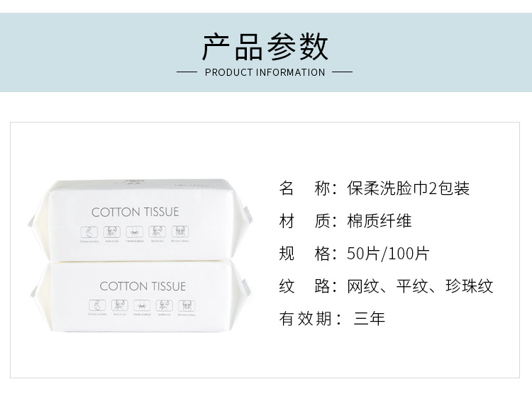Click COTTON TISSUE text on lower package
This screenshot has width=532, height=401.
143,286
